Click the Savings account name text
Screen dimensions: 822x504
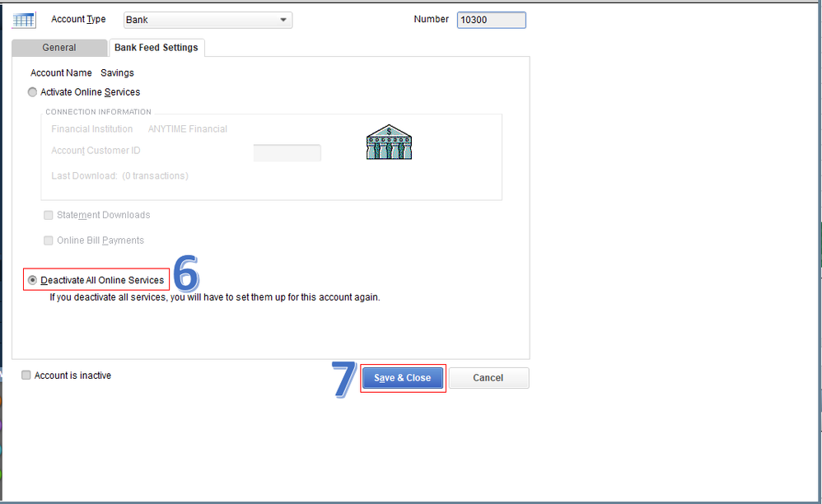tap(117, 72)
